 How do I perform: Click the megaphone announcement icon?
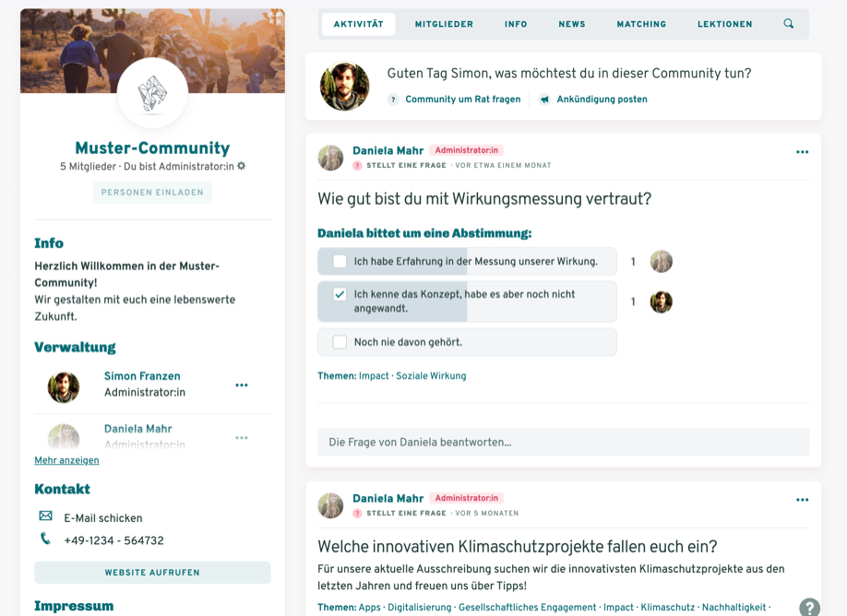[544, 100]
